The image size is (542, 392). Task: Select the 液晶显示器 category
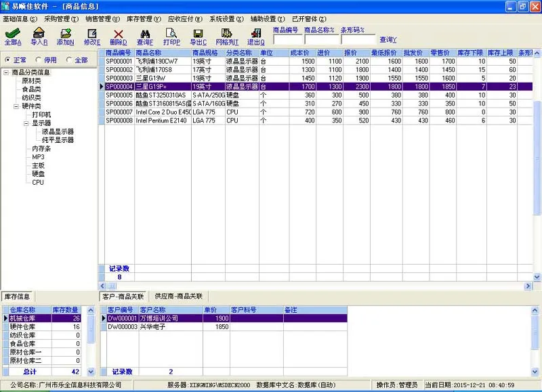(x=58, y=131)
